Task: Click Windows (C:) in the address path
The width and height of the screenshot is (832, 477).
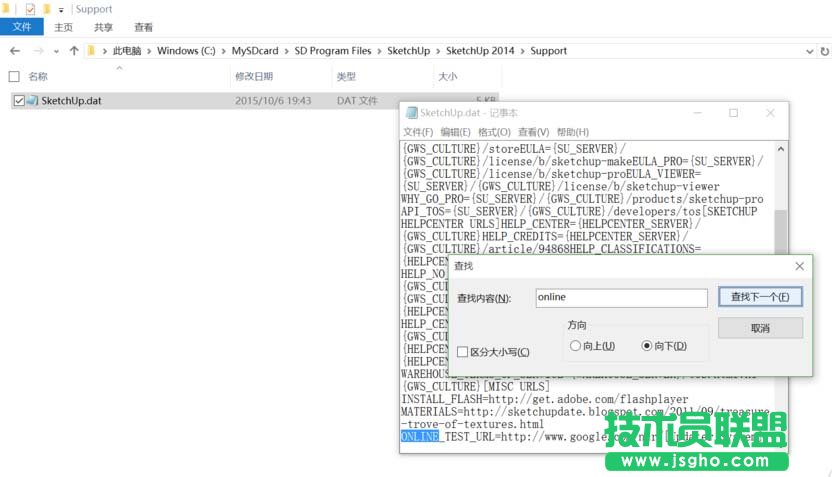Action: pyautogui.click(x=186, y=51)
